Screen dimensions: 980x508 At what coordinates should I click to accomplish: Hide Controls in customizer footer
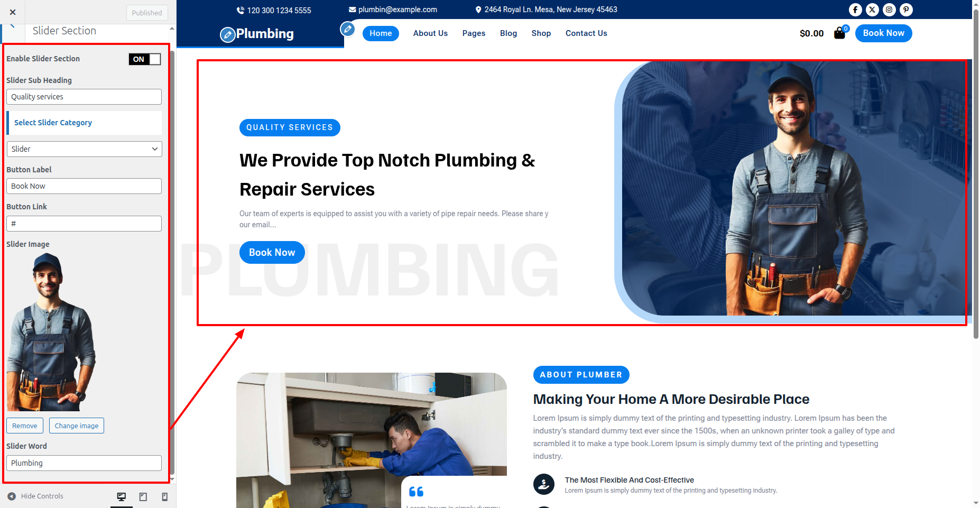tap(35, 496)
